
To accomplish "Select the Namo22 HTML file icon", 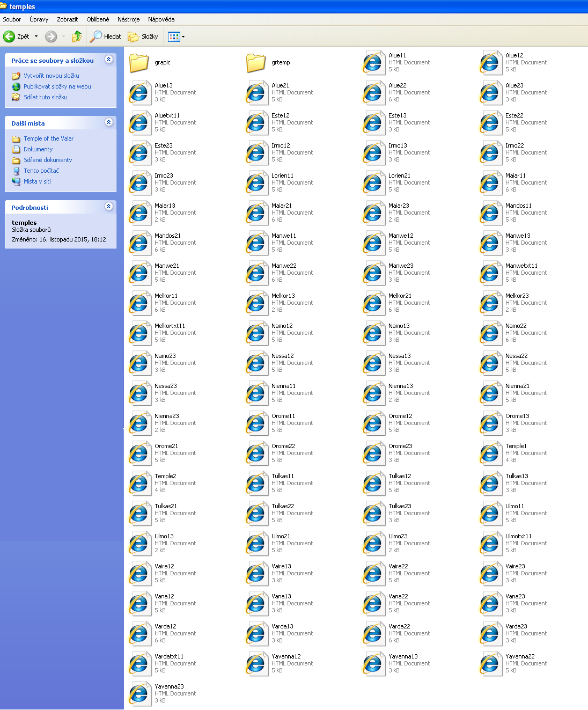I will pos(491,333).
